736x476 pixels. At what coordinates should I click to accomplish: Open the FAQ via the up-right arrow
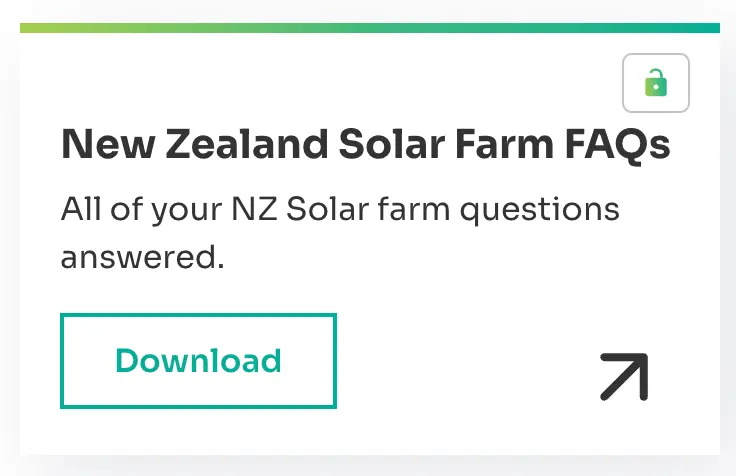click(624, 377)
